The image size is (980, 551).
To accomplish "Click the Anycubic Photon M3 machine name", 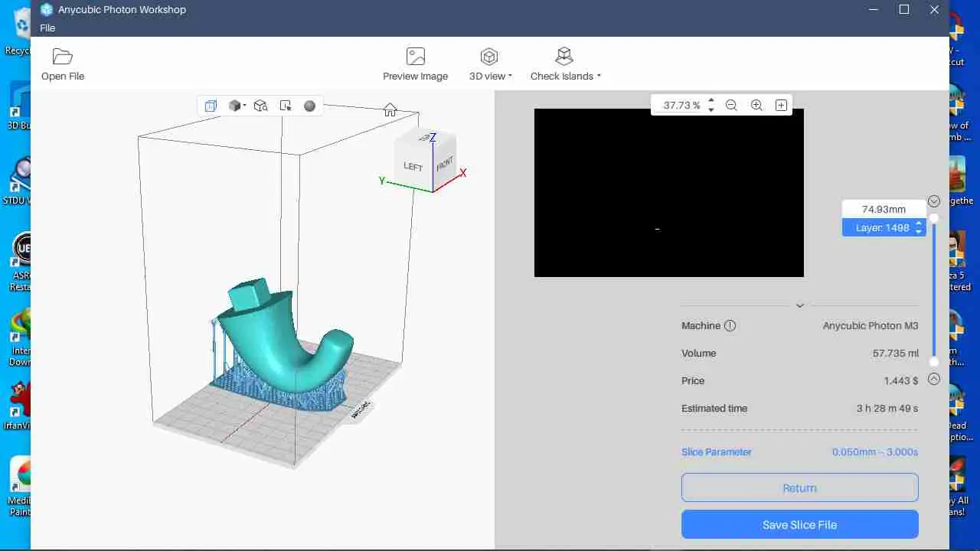I will point(871,325).
